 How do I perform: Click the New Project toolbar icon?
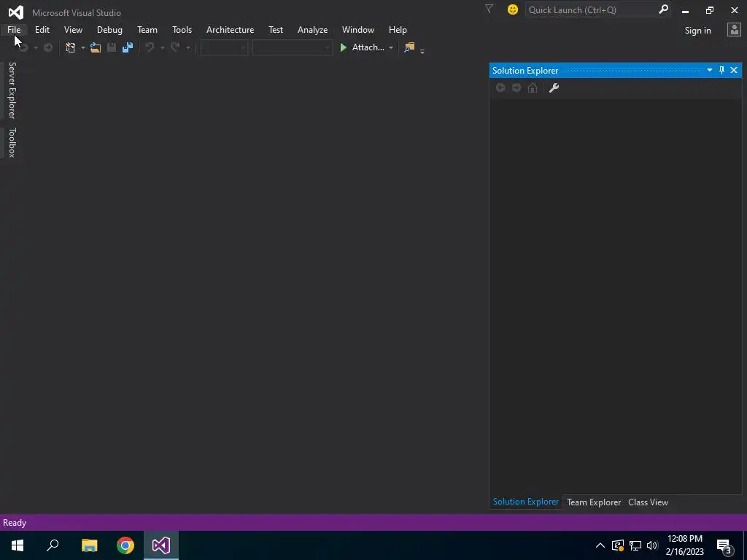[71, 47]
